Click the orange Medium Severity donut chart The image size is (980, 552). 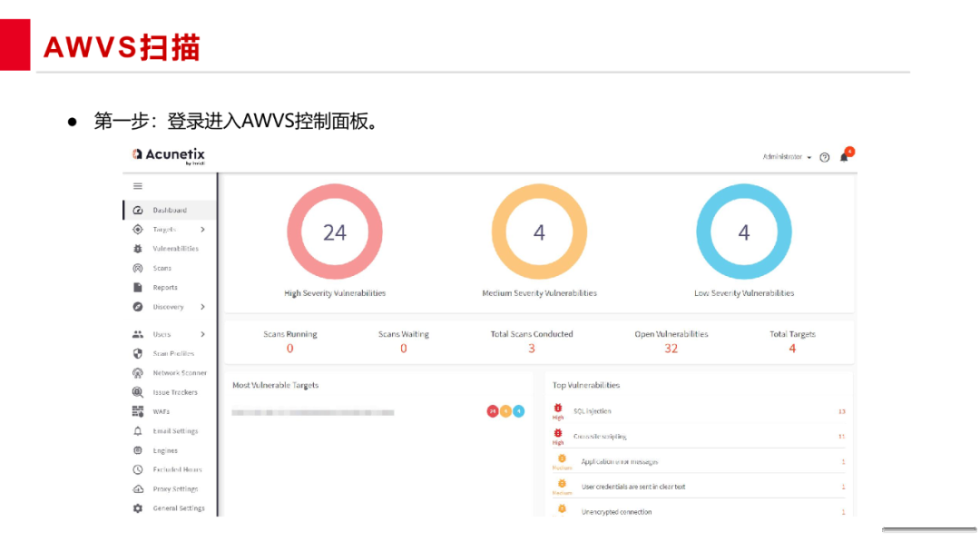(x=539, y=232)
